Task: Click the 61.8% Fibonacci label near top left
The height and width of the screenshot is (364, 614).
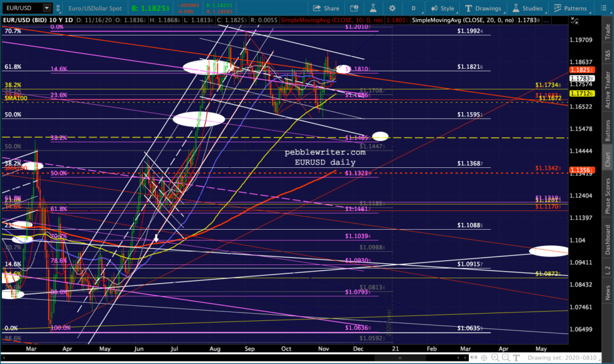Action: tap(13, 67)
